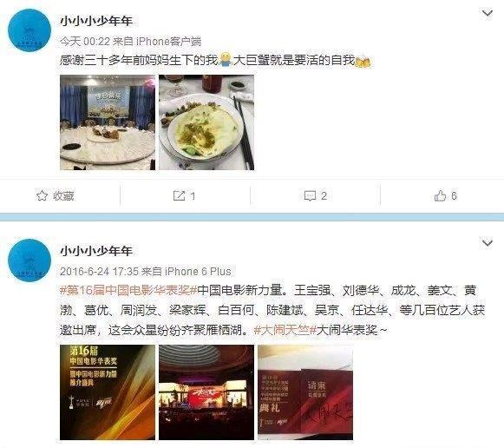Screen dimensions: 504x448
Task: Like the first post with thumbs-up icon
Action: [x=440, y=195]
